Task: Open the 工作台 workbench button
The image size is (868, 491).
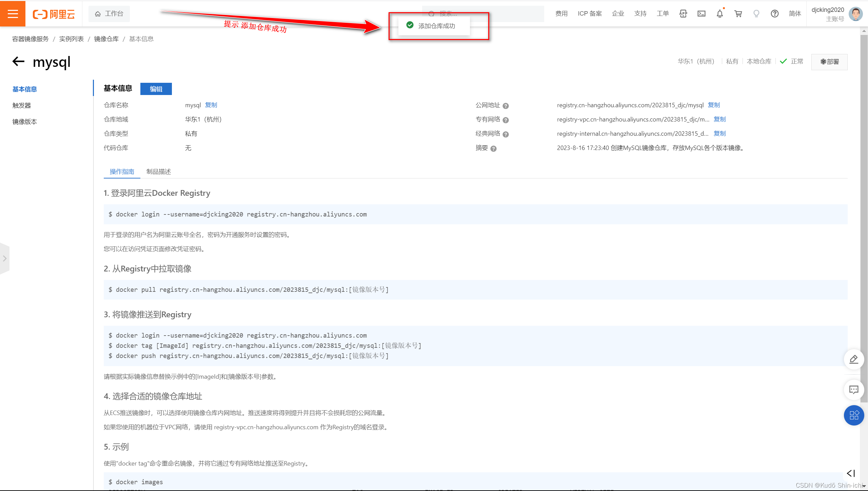Action: 109,14
